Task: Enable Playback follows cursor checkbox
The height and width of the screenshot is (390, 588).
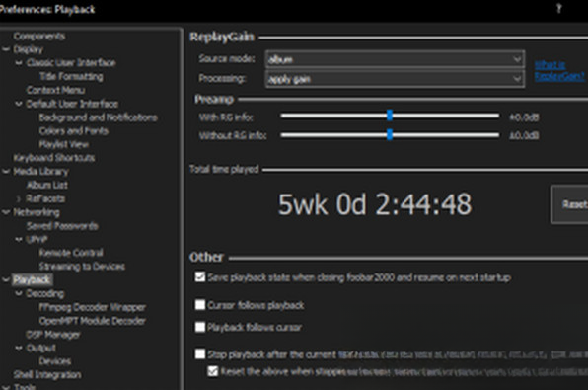Action: (200, 327)
